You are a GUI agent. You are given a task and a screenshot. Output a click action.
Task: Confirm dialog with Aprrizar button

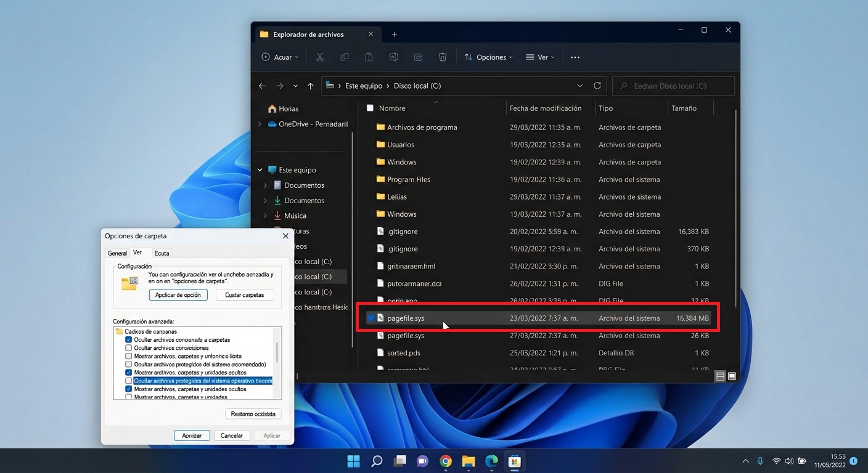point(192,435)
